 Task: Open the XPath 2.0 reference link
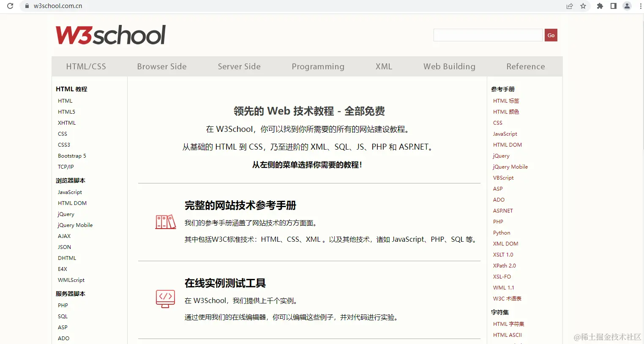pyautogui.click(x=505, y=266)
